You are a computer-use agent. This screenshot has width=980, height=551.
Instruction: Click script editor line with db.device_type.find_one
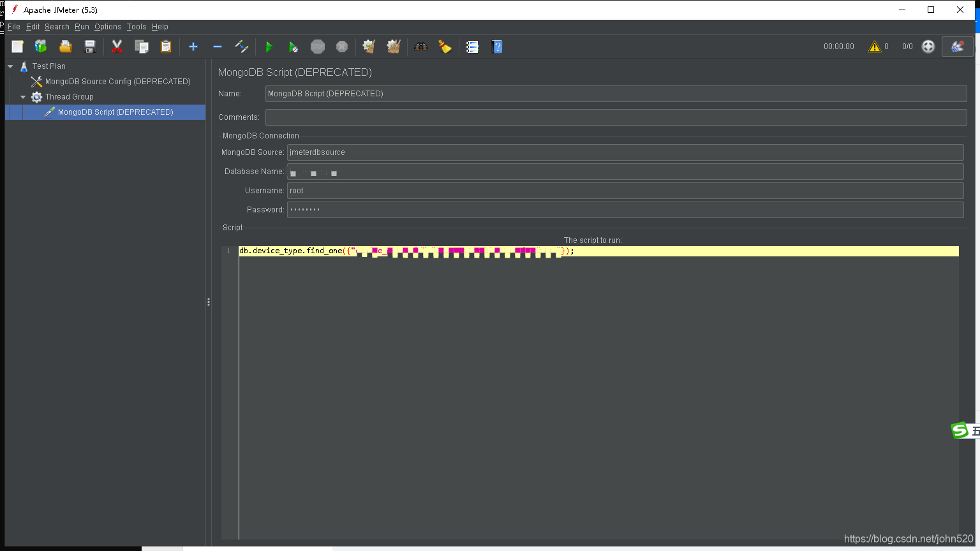[x=598, y=251]
